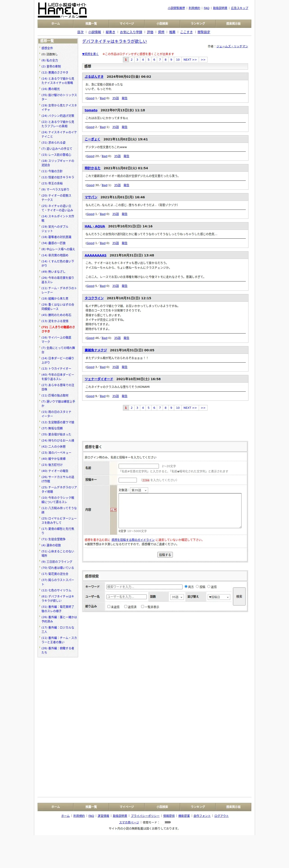
Task: Select (16) 鷹の眼光 in sidebar
Action: click(x=51, y=89)
